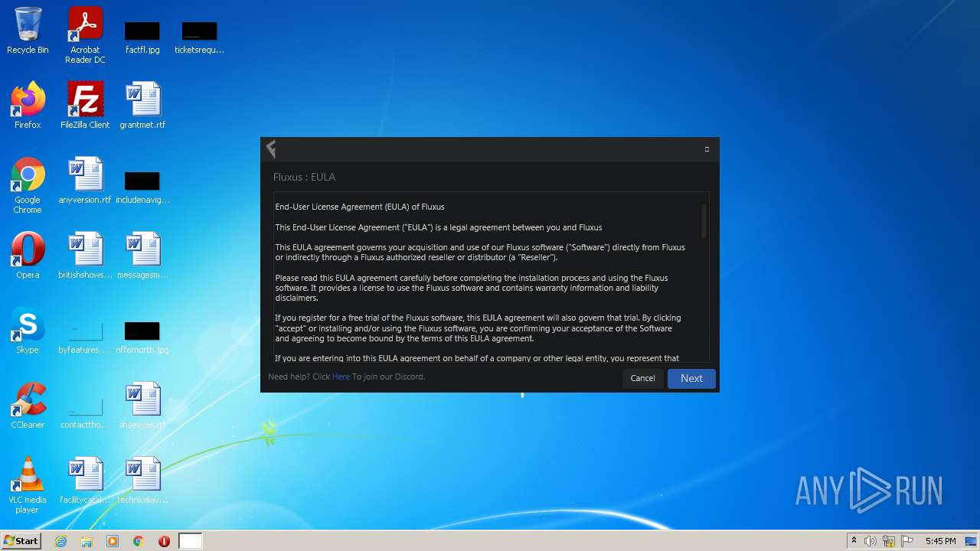
Task: Select the VLC media player shortcut
Action: tap(28, 485)
